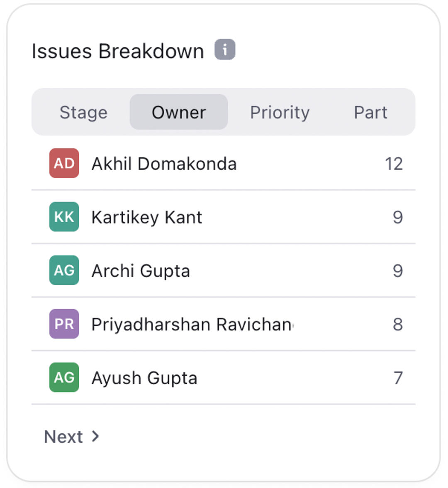Screen dimensions: 448x488
Task: Click Archi Gupta's teal AG avatar
Action: tap(64, 270)
